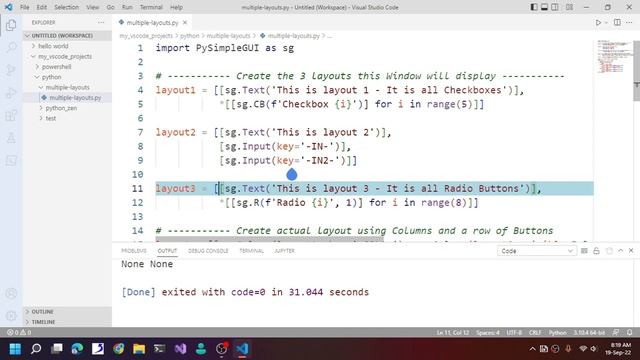
Task: Open Windows Start button on taskbar
Action: pos(15,349)
